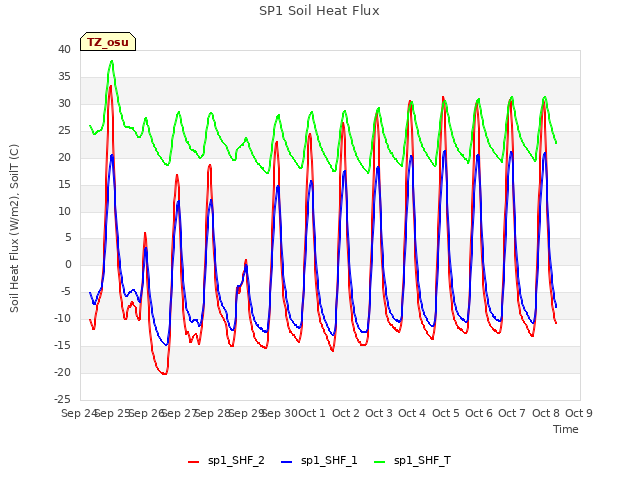Click the y-axis tick label 20

(64, 157)
